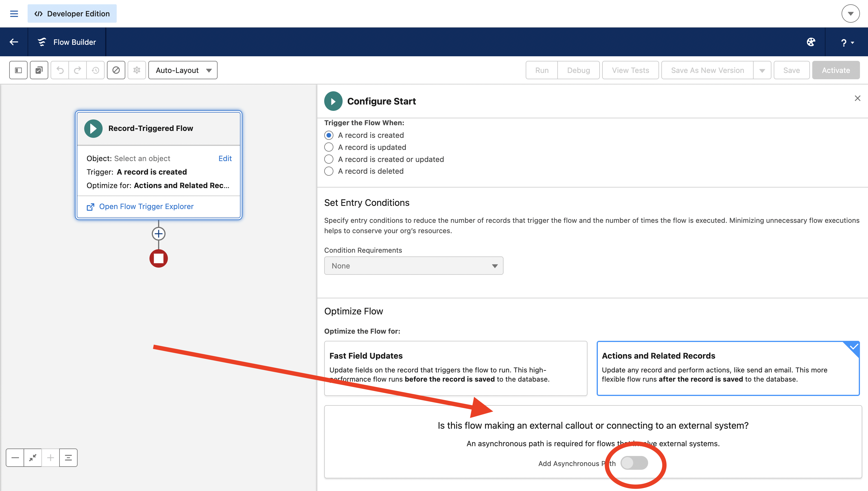Click the add element plus circle on canvas
This screenshot has width=868, height=491.
pos(159,234)
